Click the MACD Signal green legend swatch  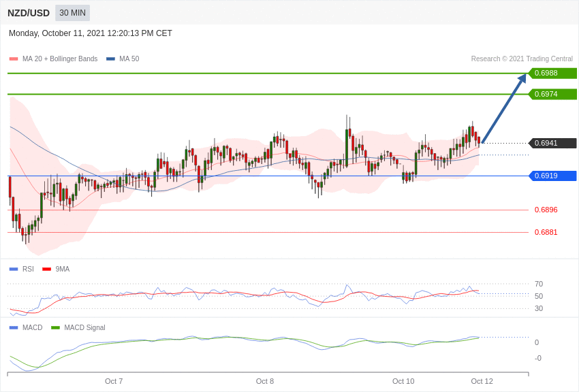tap(55, 327)
